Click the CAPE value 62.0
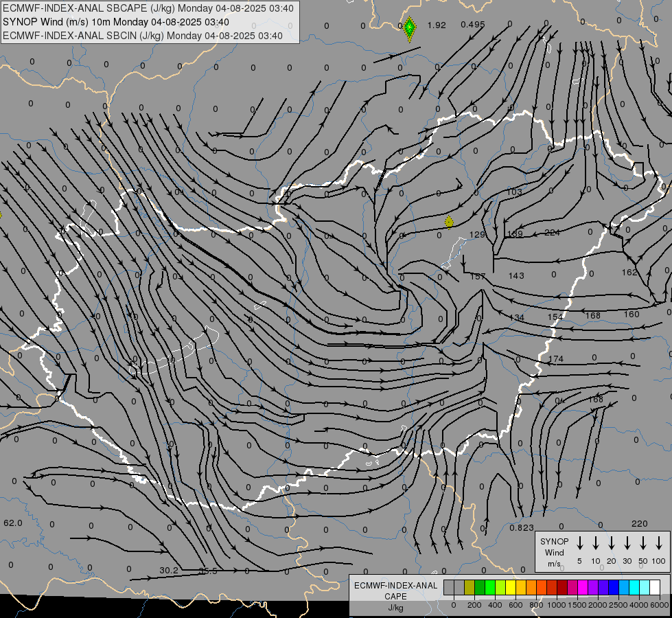This screenshot has height=618, width=672. point(13,523)
